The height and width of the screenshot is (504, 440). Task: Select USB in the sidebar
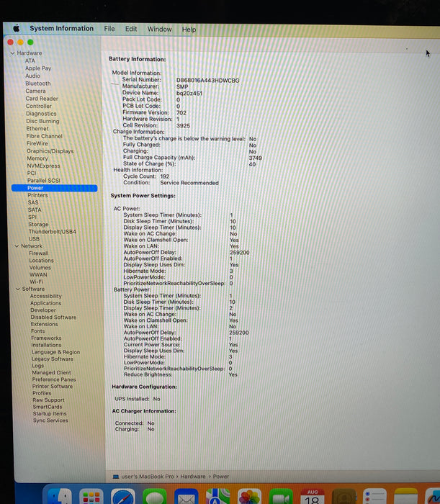(34, 239)
